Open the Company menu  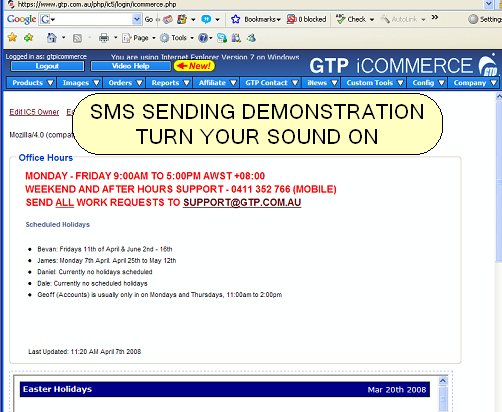pos(473,83)
